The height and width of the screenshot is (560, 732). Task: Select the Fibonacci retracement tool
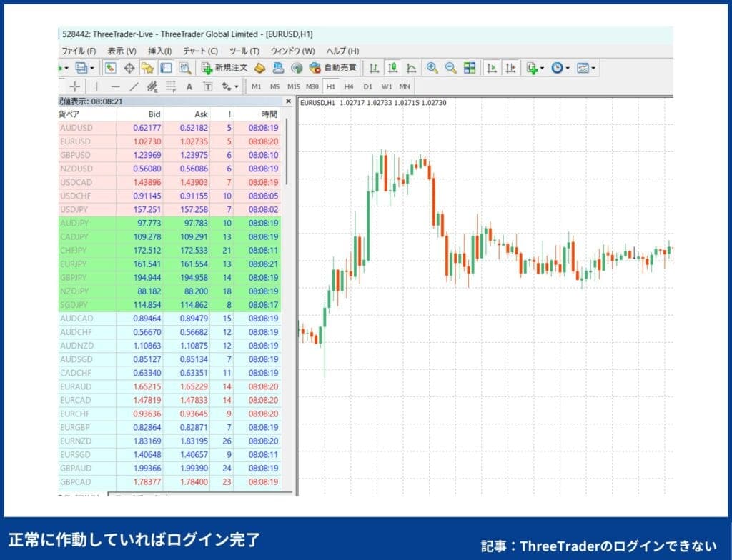(171, 86)
